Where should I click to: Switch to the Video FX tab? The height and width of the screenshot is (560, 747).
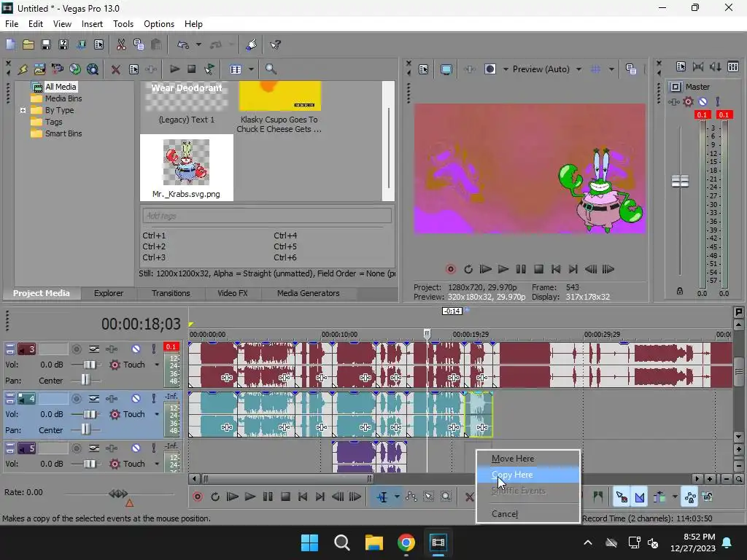[x=233, y=293]
